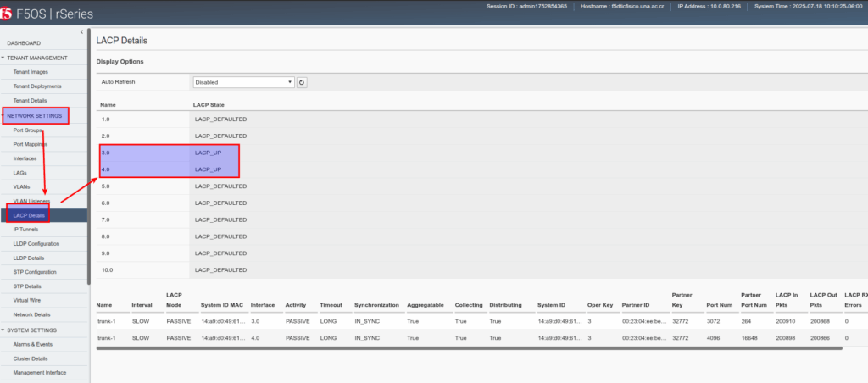Select STP Details in the sidebar
The width and height of the screenshot is (868, 383).
click(x=27, y=286)
